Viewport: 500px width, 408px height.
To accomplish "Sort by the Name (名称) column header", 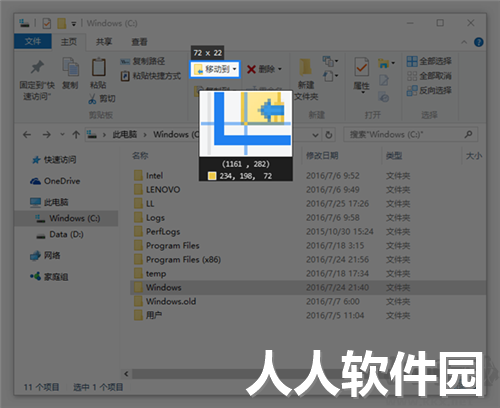I will point(140,156).
